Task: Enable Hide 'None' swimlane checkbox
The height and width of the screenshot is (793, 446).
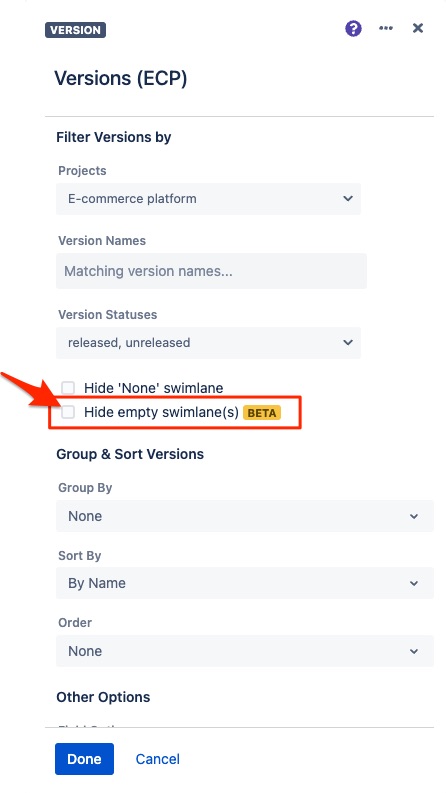Action: click(x=68, y=388)
